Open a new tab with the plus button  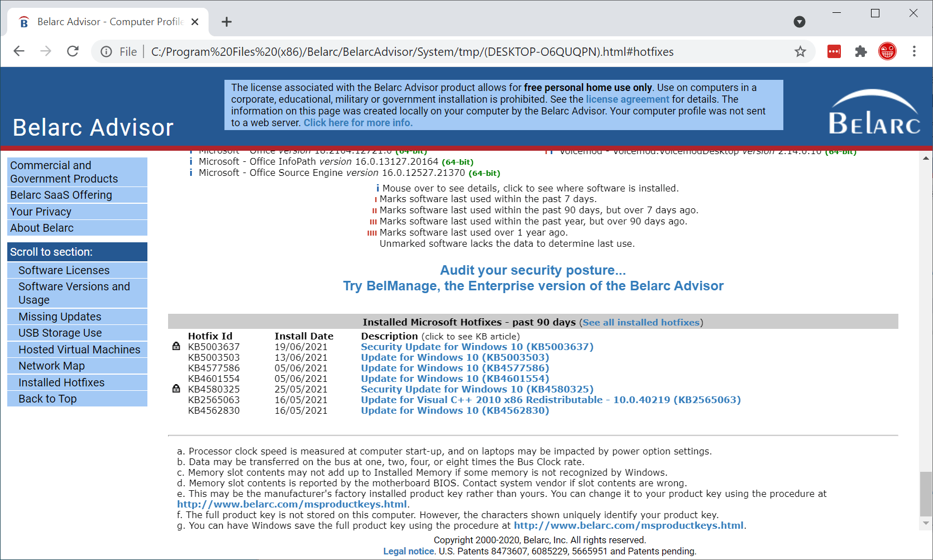226,22
